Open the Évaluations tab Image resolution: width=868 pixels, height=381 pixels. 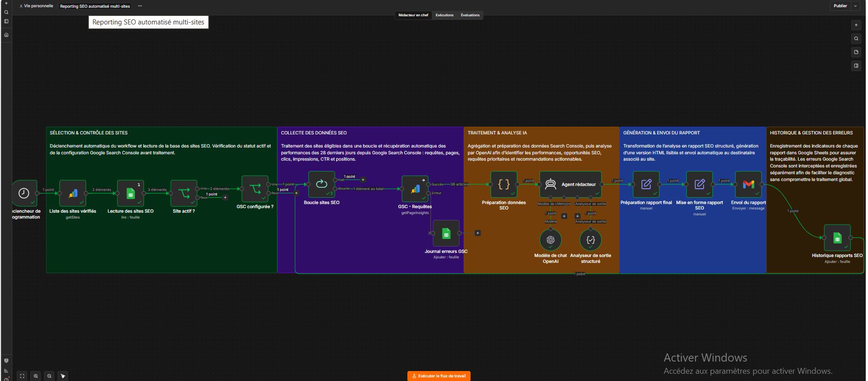pyautogui.click(x=470, y=15)
